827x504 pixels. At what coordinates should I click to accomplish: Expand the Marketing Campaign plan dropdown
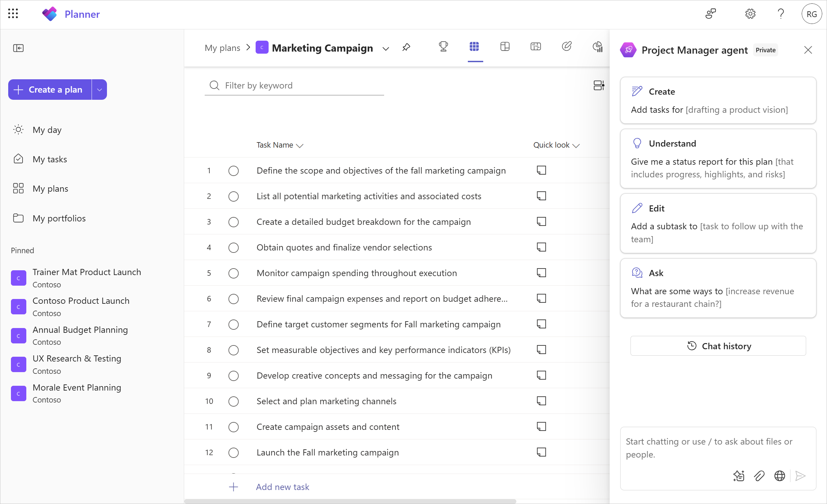pyautogui.click(x=386, y=49)
